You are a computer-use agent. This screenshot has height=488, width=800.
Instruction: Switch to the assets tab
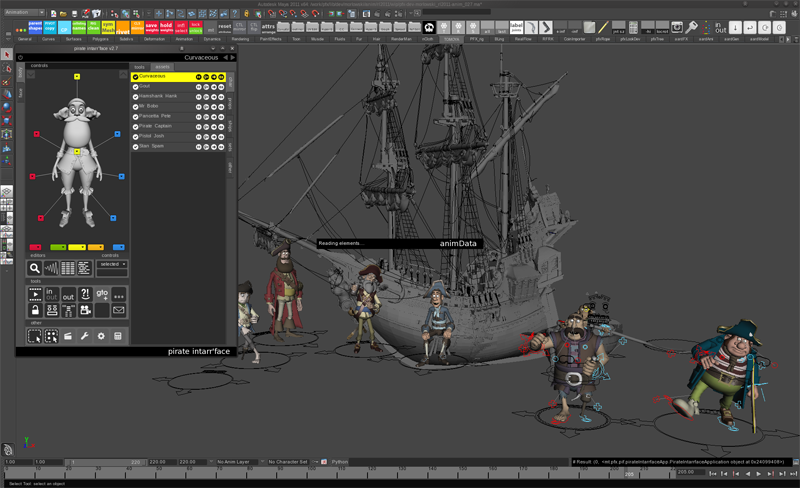click(x=162, y=67)
